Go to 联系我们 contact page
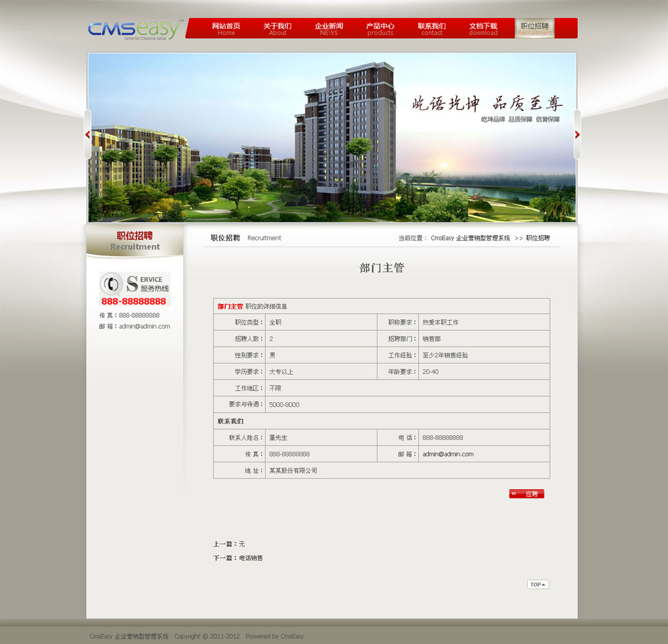The width and height of the screenshot is (668, 644). coord(432,29)
